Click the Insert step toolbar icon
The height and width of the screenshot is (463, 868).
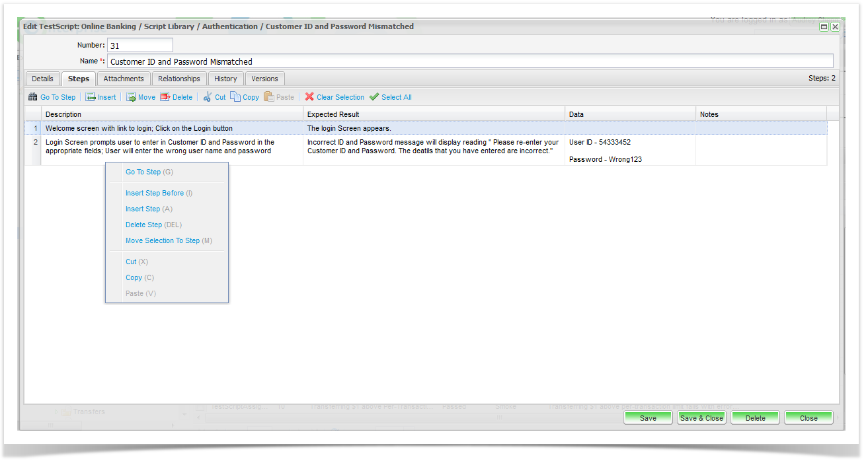(91, 97)
